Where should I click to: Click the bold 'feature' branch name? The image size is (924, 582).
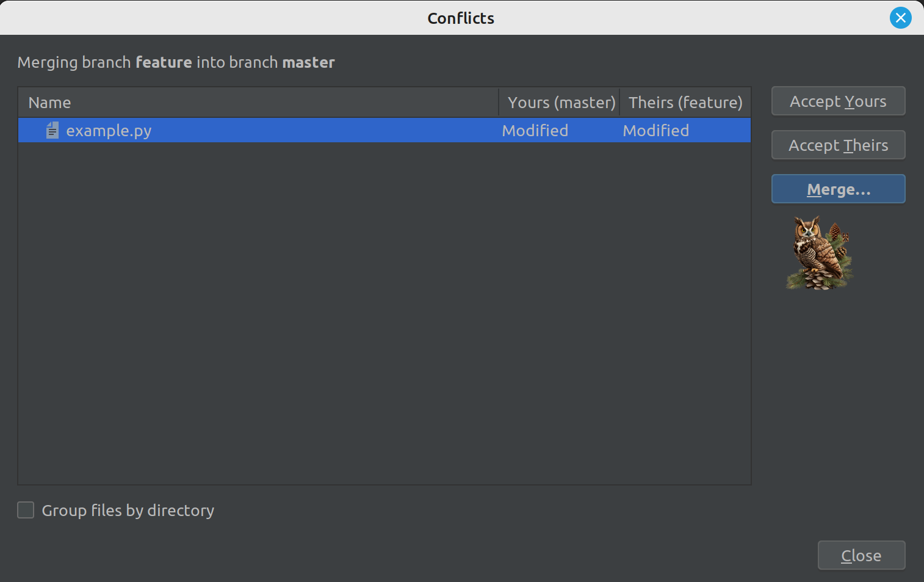[x=164, y=62]
